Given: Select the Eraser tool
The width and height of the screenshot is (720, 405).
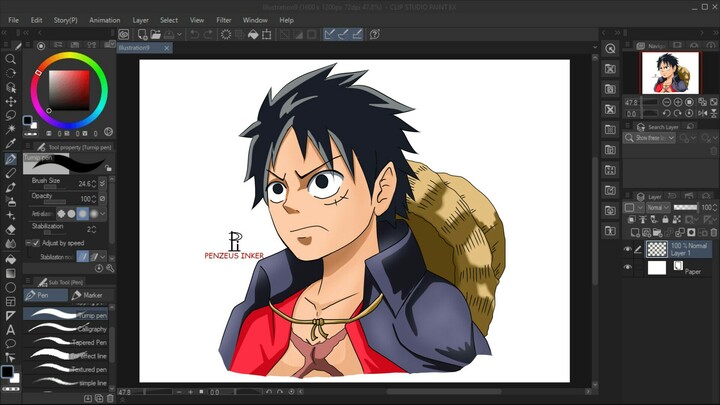Looking at the screenshot, I should [10, 230].
